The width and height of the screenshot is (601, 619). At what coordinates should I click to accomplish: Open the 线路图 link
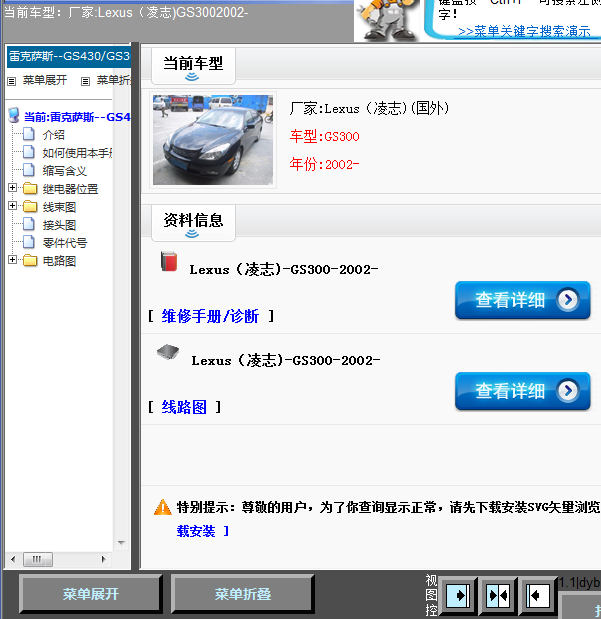point(184,407)
